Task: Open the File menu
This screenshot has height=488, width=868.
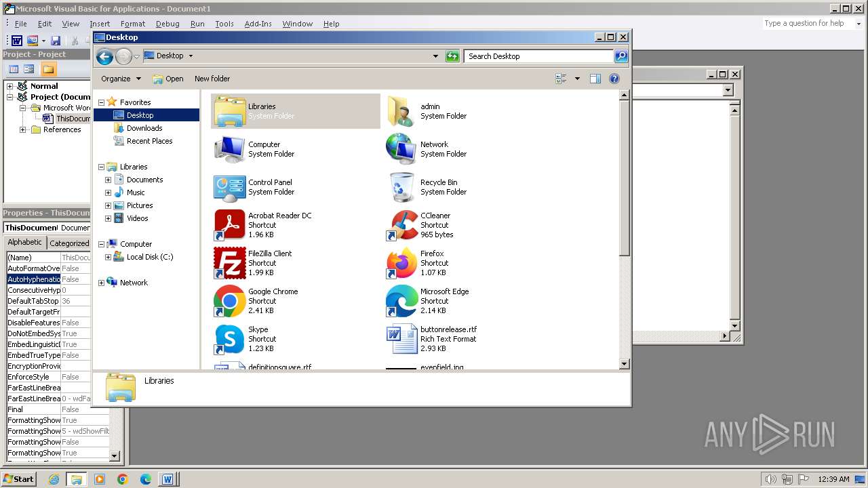Action: (21, 24)
